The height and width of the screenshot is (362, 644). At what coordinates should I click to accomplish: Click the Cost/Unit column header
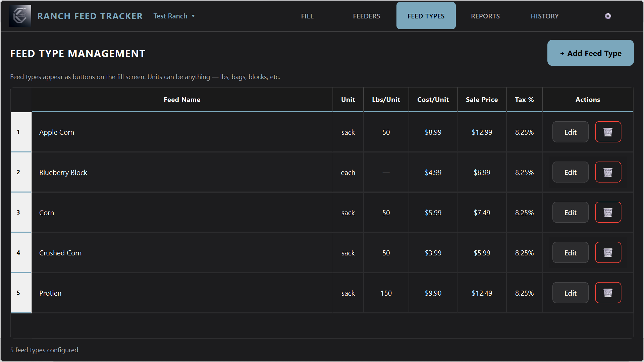coord(433,100)
